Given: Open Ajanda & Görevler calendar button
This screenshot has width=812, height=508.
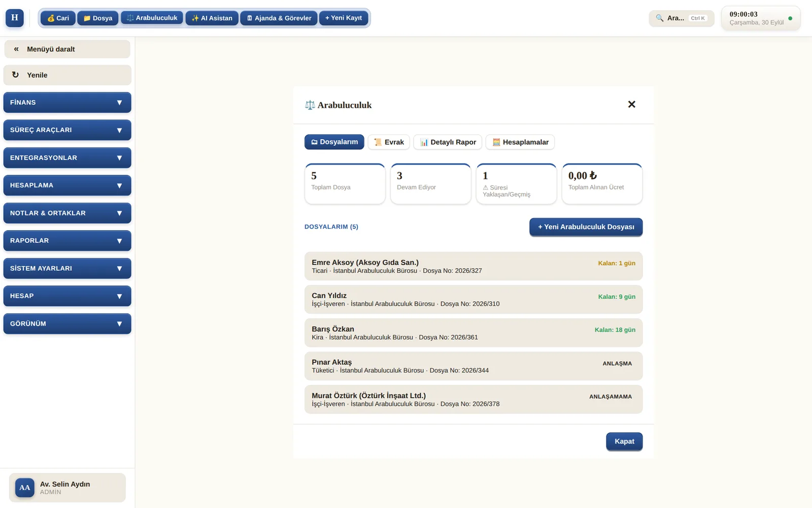Looking at the screenshot, I should click(x=279, y=18).
